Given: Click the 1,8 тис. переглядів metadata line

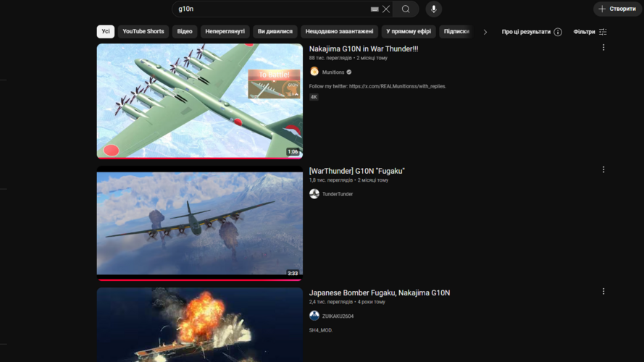Looking at the screenshot, I should pyautogui.click(x=348, y=180).
